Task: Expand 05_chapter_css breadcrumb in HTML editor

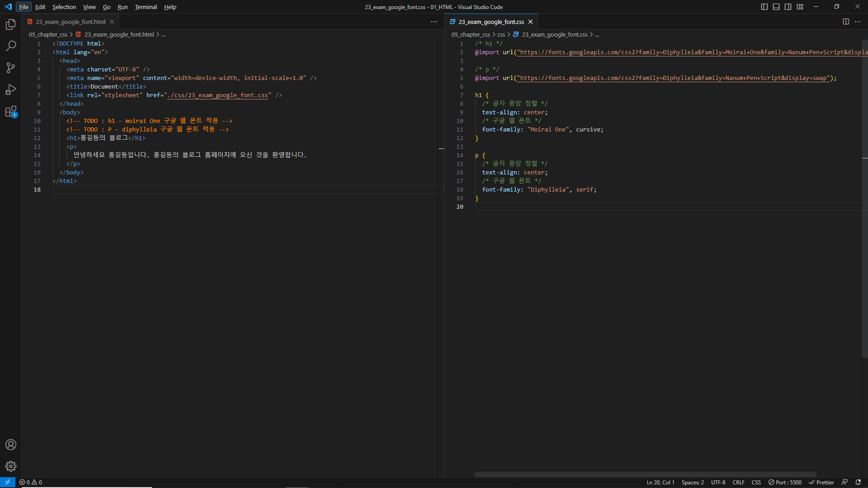Action: [x=48, y=34]
